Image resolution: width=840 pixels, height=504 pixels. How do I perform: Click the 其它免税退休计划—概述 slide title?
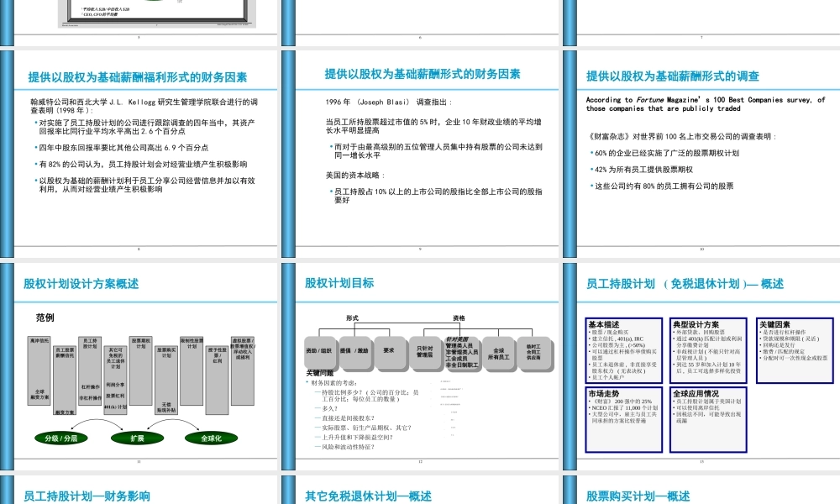[368, 496]
